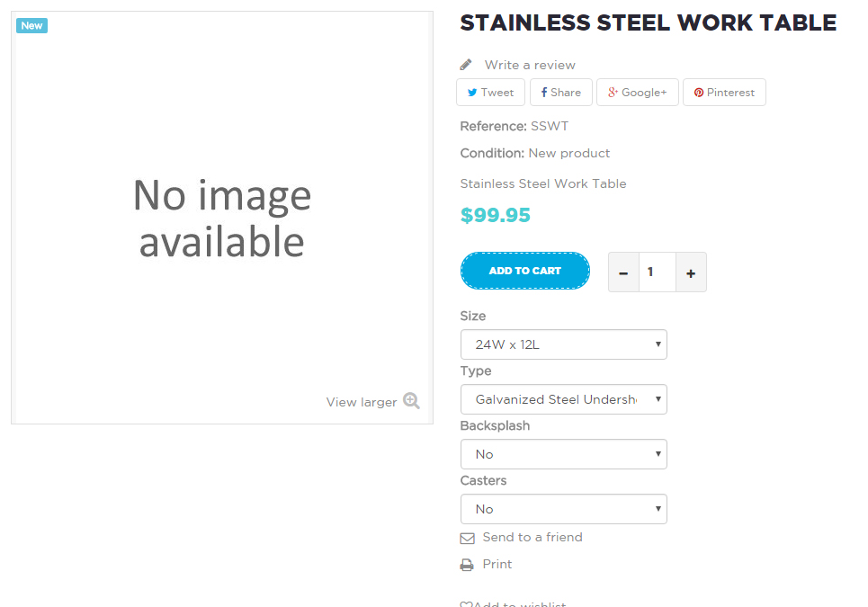Click the printer icon
868x607 pixels.
click(467, 565)
